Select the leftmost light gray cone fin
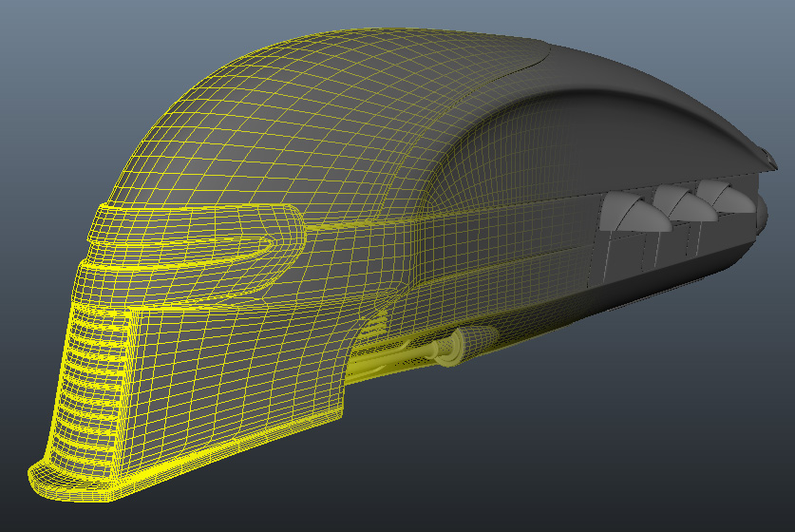Viewport: 795px width, 532px height. tap(634, 214)
